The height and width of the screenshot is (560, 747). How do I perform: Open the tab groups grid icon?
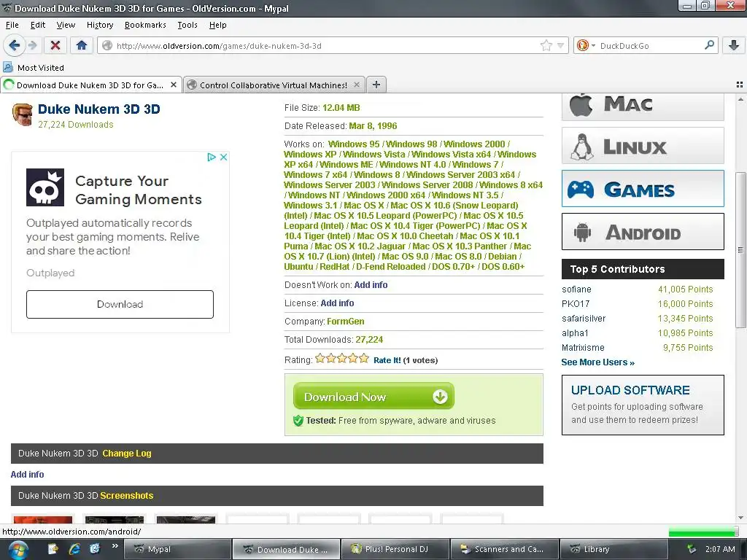point(740,85)
